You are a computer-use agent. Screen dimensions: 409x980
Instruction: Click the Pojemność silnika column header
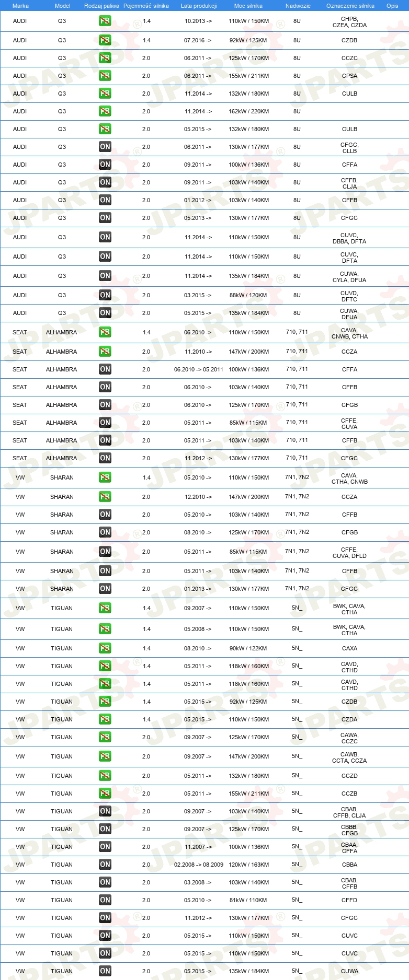[146, 6]
